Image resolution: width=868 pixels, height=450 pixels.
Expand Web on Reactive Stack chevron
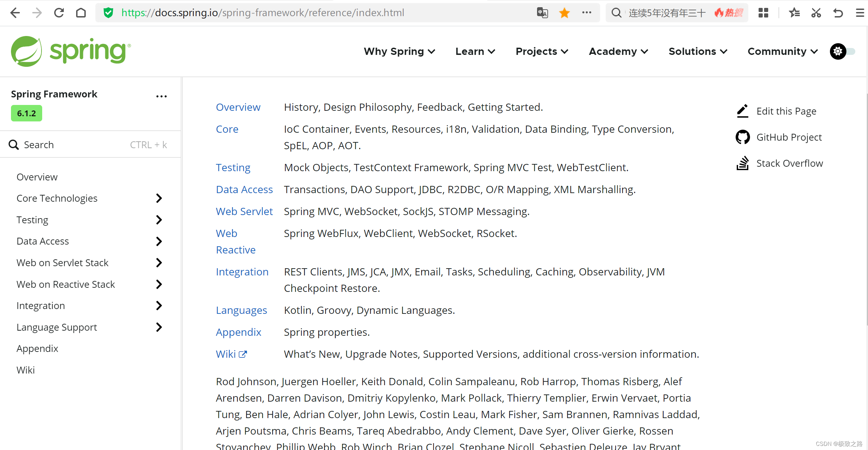(x=159, y=284)
